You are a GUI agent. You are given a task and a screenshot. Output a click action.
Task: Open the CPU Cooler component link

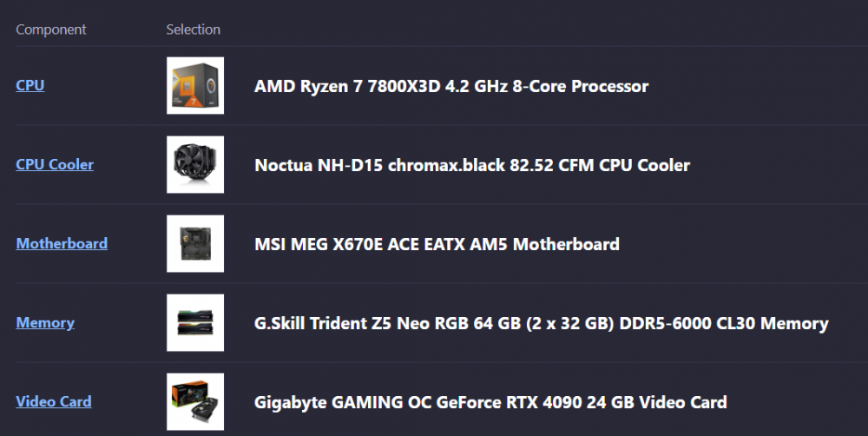click(x=55, y=164)
